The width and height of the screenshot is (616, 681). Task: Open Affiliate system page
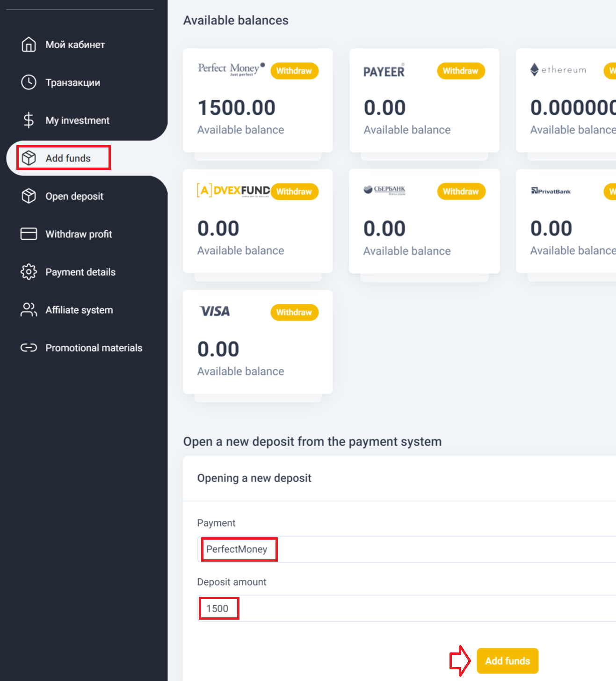pyautogui.click(x=79, y=310)
